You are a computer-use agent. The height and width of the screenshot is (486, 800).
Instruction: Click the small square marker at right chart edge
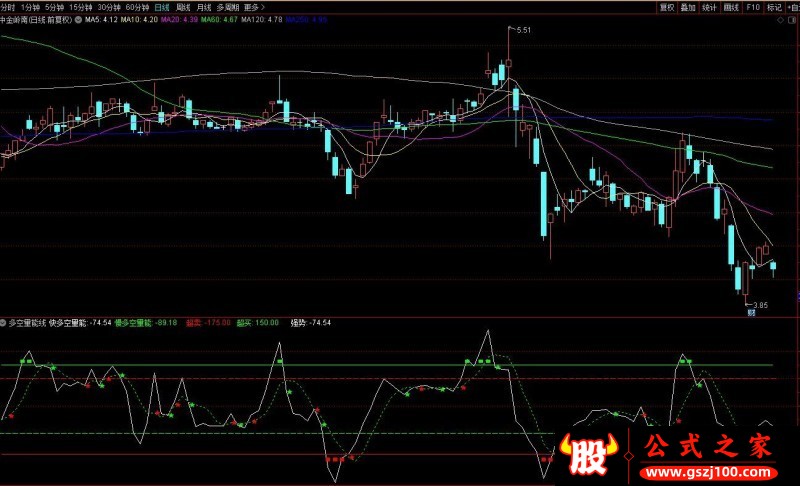point(797,297)
